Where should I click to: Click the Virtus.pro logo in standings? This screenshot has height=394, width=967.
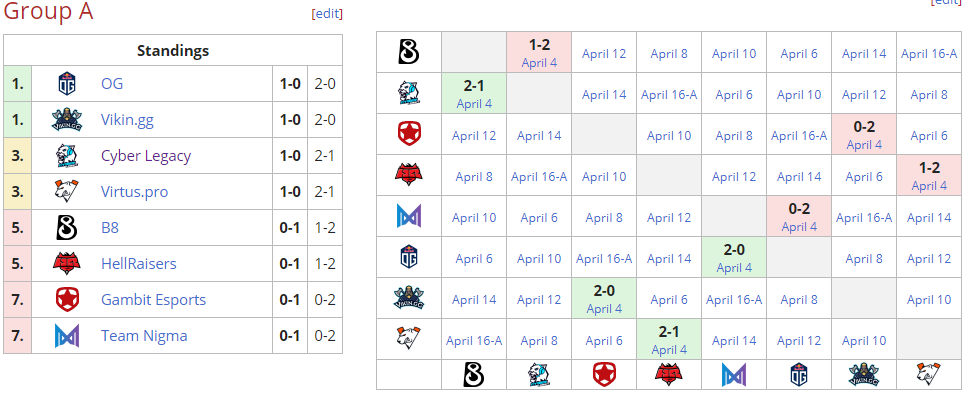pos(67,192)
